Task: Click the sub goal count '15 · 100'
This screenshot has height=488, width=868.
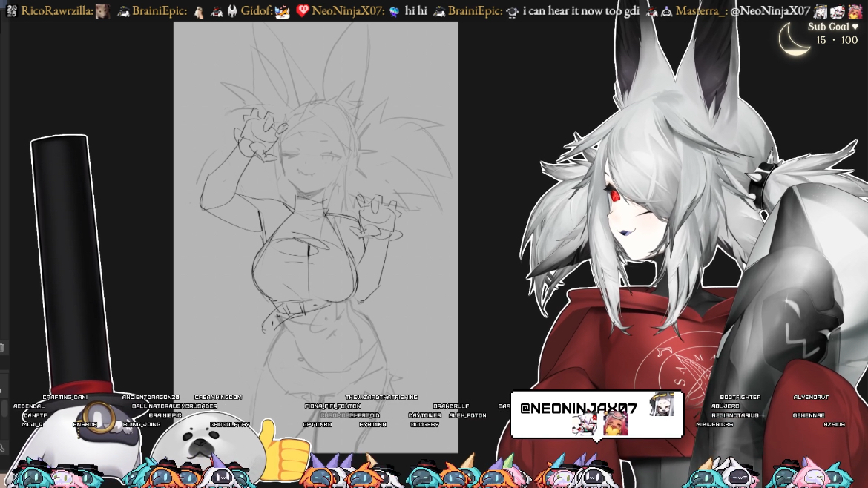Action: 836,40
